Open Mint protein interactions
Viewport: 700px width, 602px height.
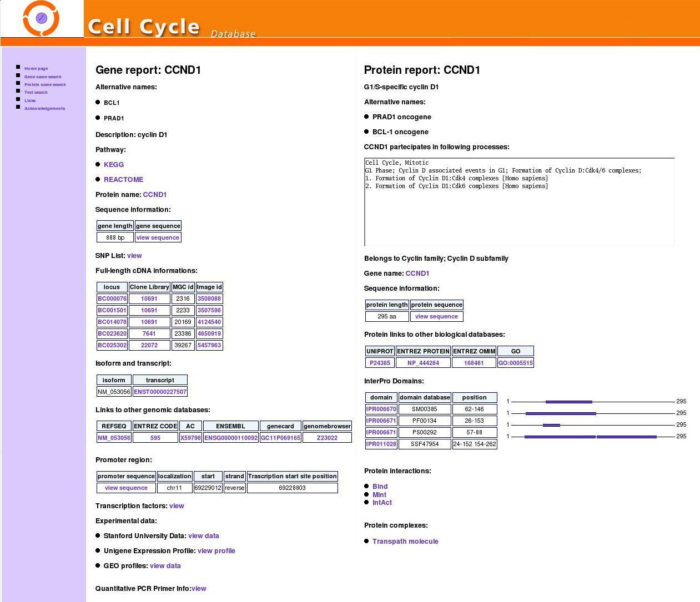380,495
